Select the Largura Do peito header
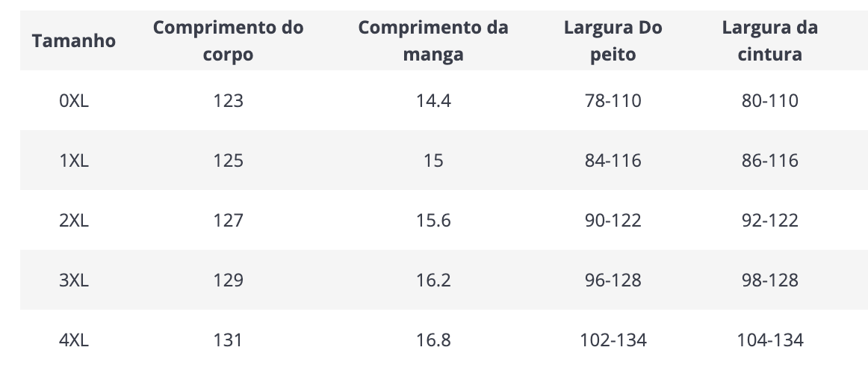Viewport: 868px width, 368px height. [x=613, y=40]
